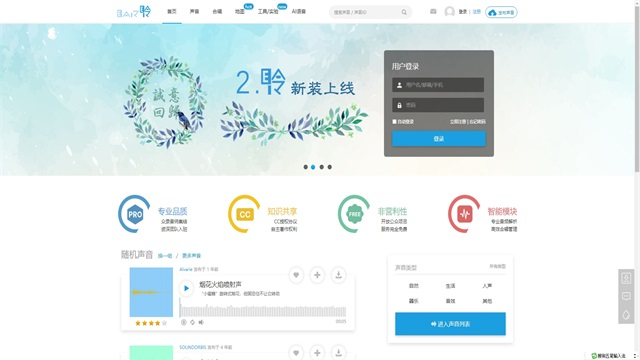The width and height of the screenshot is (640, 360).
Task: Select the second carousel dot
Action: [313, 167]
